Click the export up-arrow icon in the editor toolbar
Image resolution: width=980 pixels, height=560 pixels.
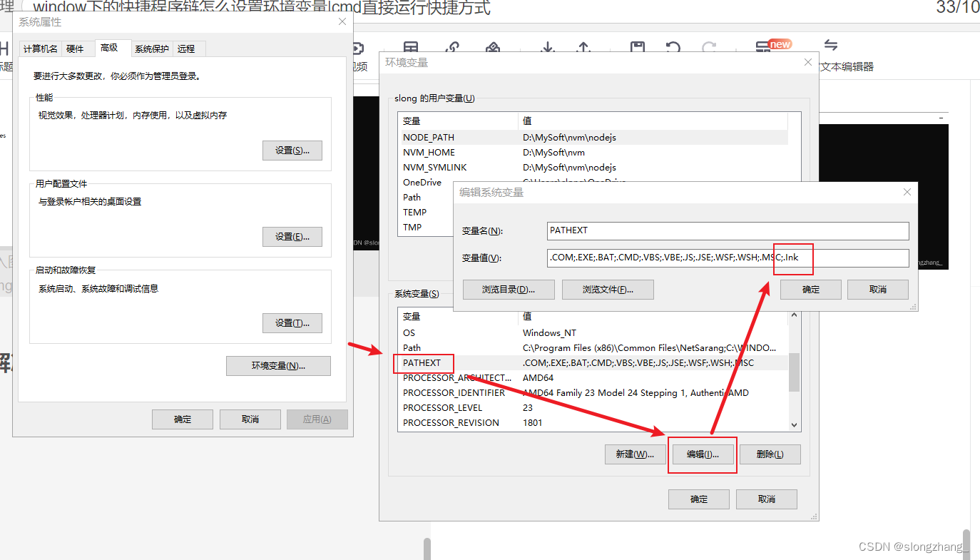point(584,47)
